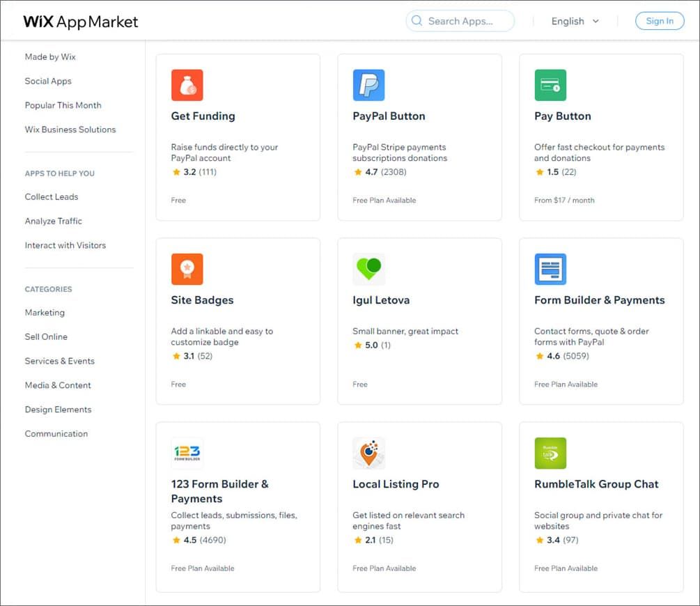Select Analyze Traffic in sidebar
This screenshot has height=606, width=700.
coord(54,221)
